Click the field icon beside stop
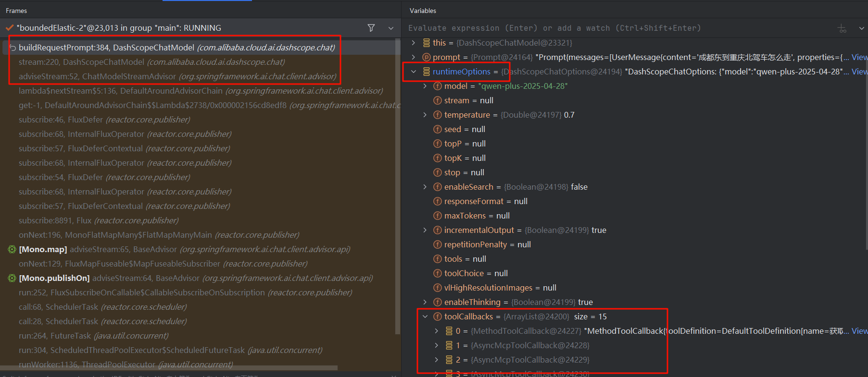Screen dimensions: 868x377 pos(438,172)
